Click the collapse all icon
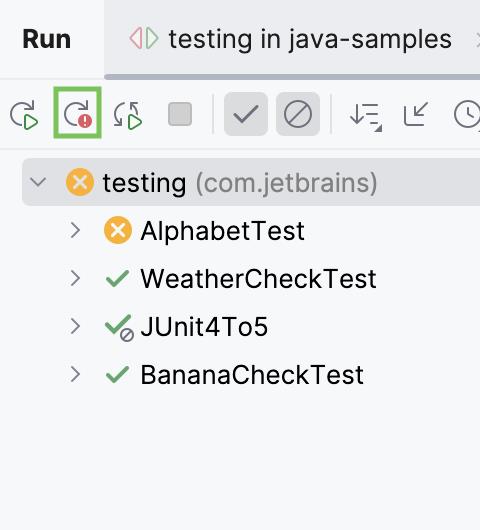 (x=416, y=114)
